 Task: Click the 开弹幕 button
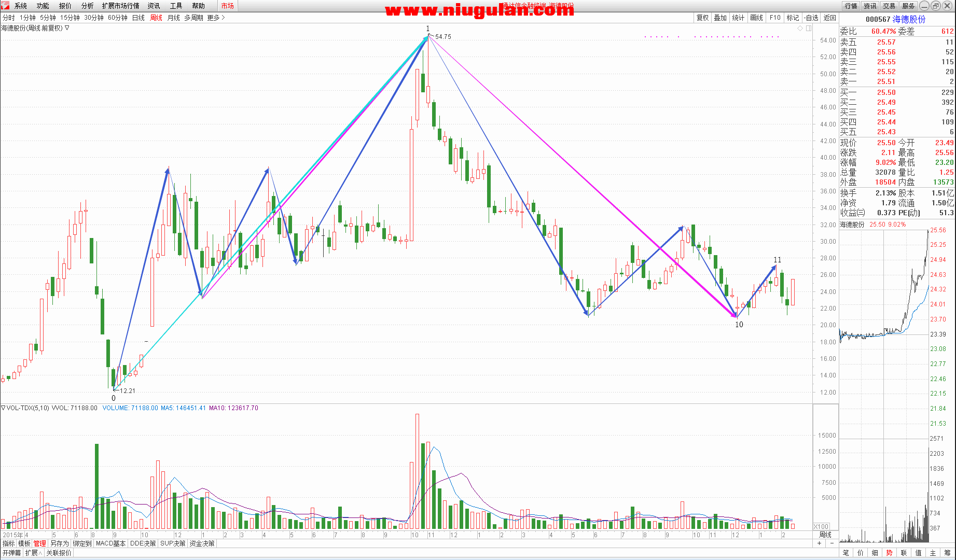pyautogui.click(x=11, y=553)
